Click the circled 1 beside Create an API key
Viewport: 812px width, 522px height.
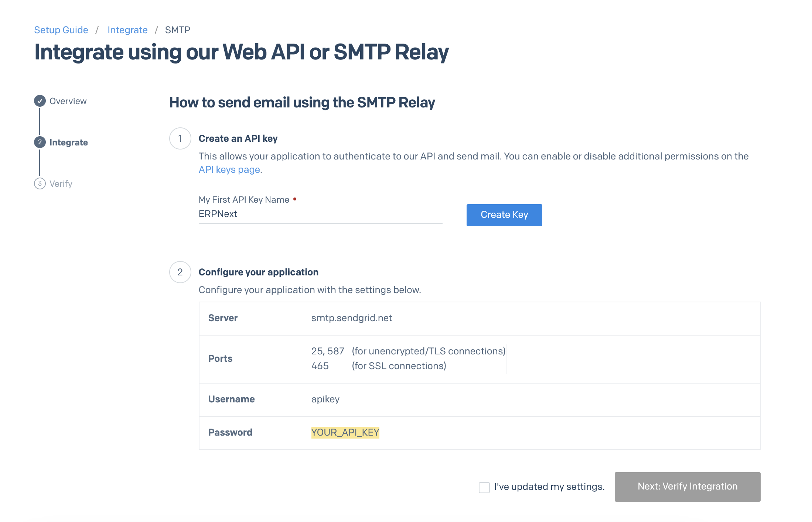click(180, 138)
